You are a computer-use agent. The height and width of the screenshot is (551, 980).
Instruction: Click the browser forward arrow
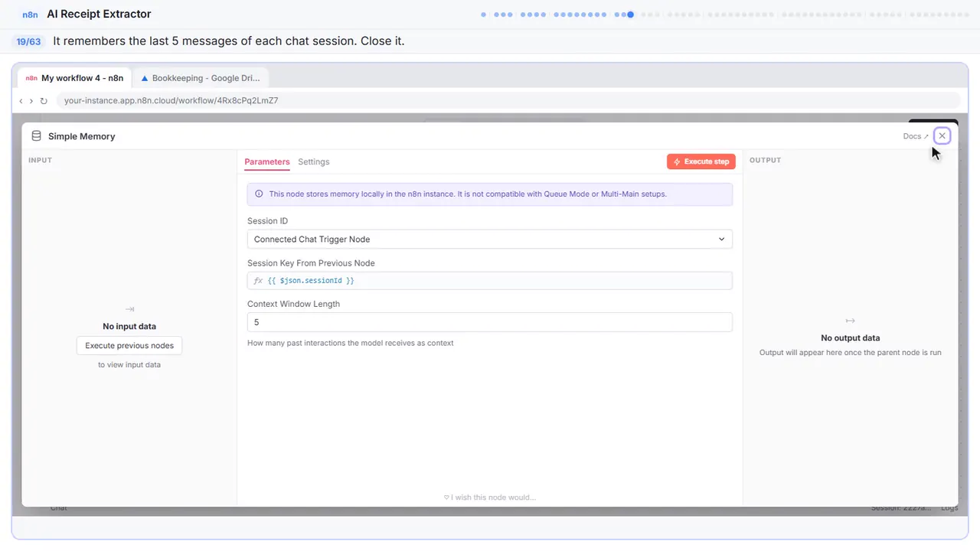(x=31, y=100)
